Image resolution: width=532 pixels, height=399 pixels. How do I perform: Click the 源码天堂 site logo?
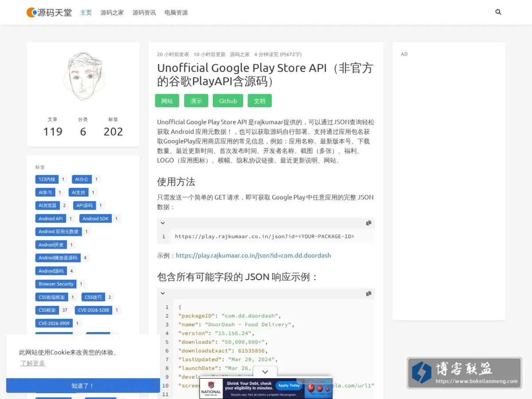click(49, 12)
